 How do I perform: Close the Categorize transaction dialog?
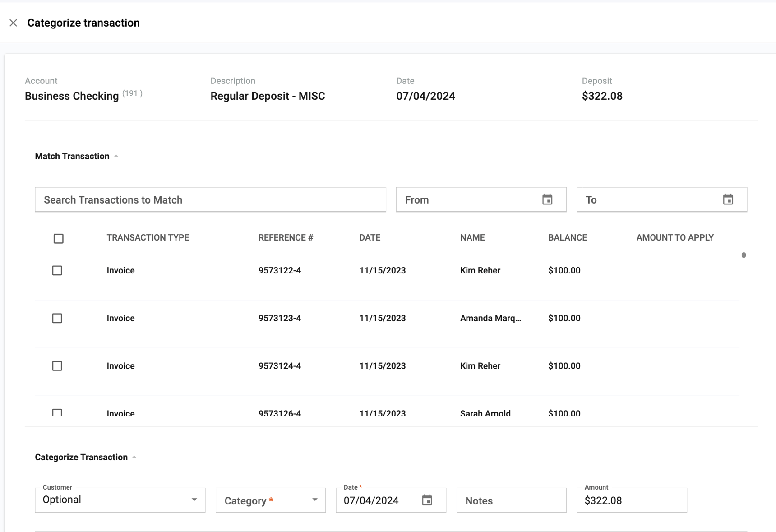pyautogui.click(x=14, y=23)
